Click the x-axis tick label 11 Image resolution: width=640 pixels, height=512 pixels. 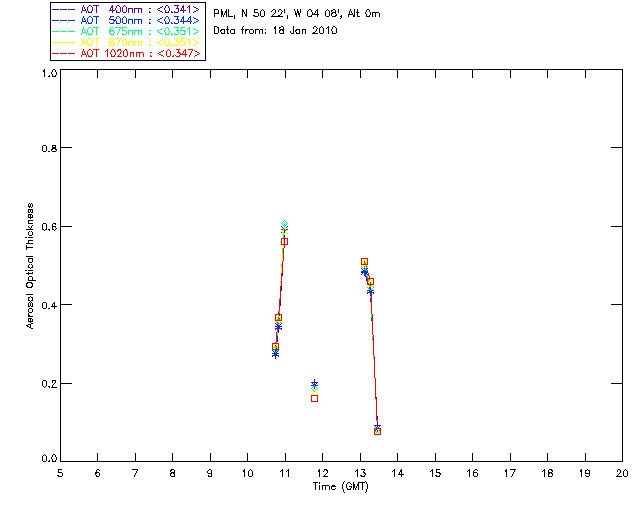285,473
